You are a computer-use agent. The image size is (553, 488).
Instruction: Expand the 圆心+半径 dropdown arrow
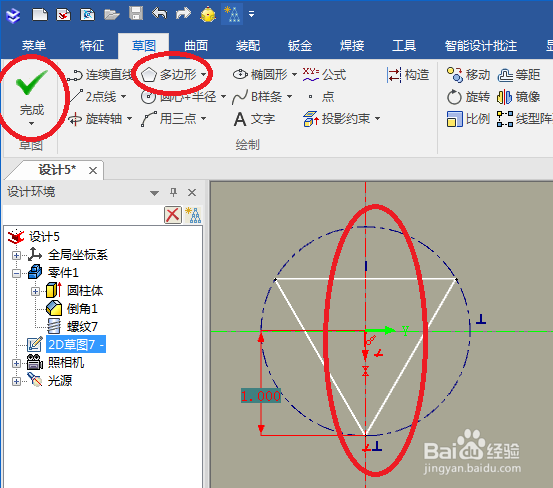click(224, 97)
